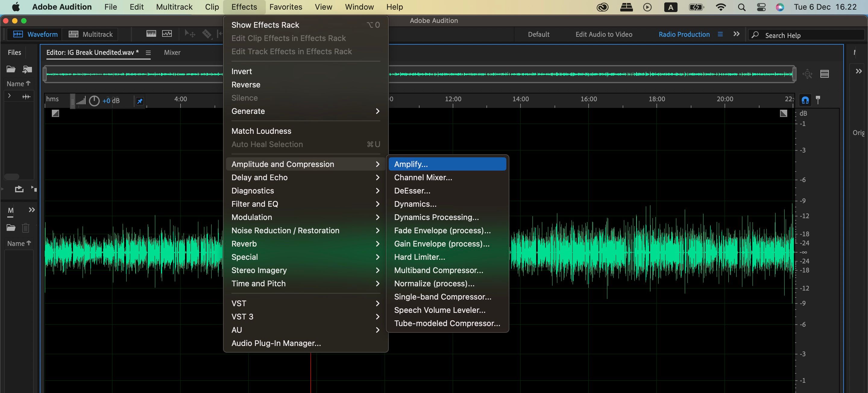Toggle the blue snapping magnet icon

tap(805, 100)
